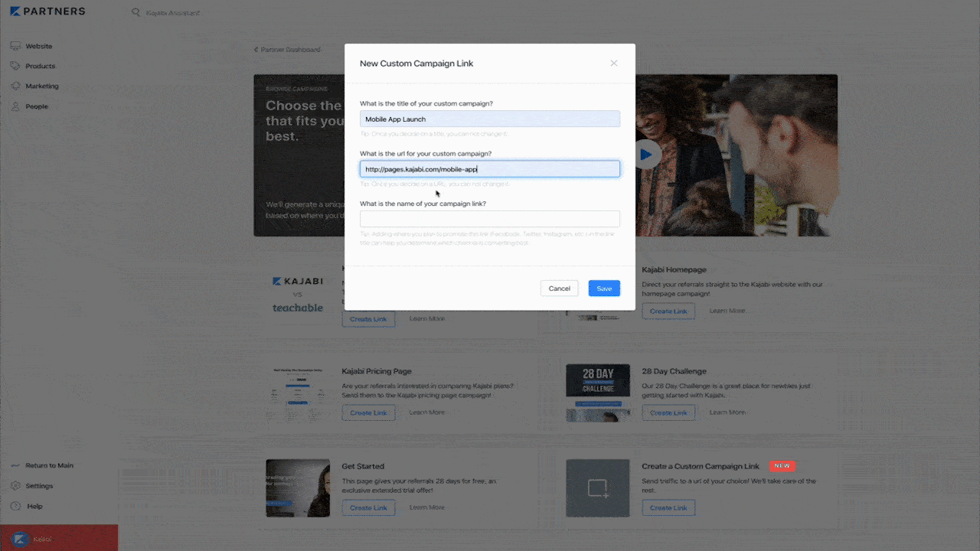Click the Help question mark icon
This screenshot has width=980, height=551.
15,506
